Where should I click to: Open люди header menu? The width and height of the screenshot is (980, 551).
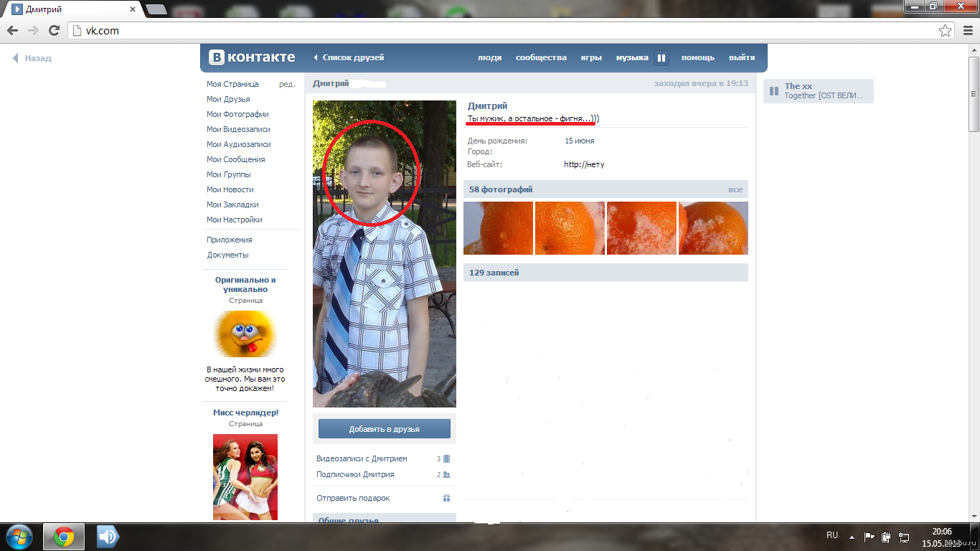coord(489,57)
